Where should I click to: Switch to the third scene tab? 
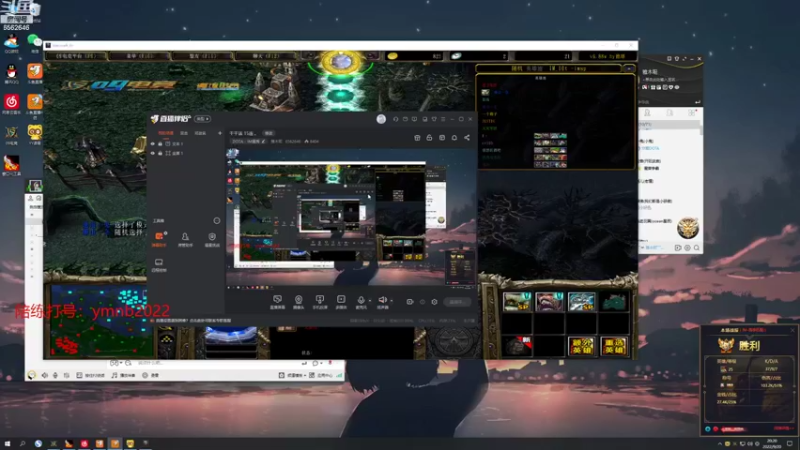200,133
